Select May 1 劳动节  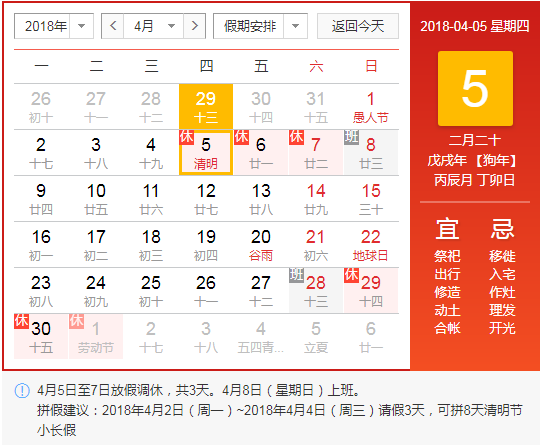click(96, 337)
